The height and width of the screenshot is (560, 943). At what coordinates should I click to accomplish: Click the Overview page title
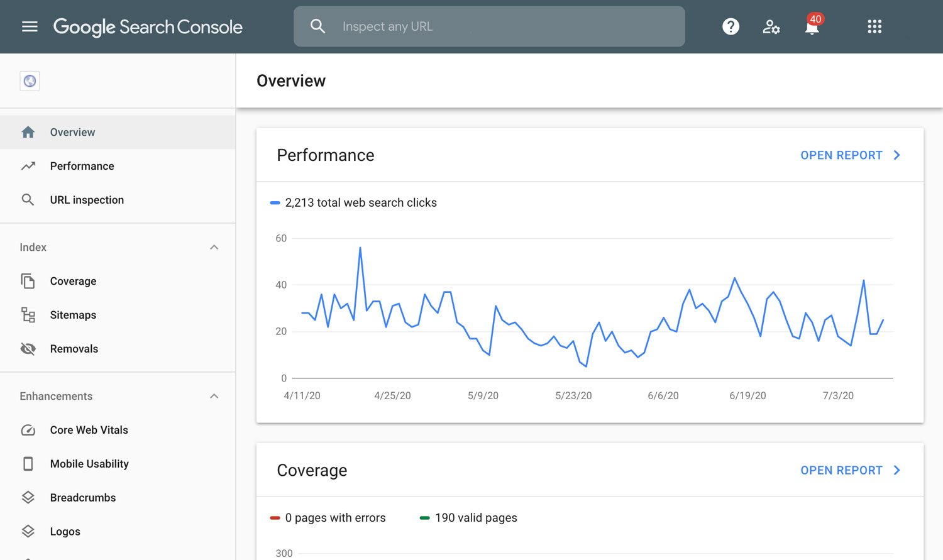(291, 81)
